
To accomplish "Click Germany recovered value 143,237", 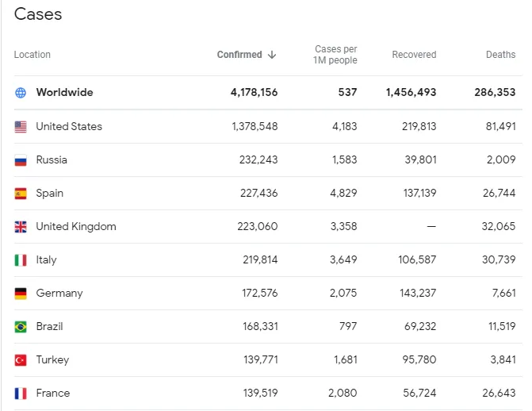I will 418,293.
